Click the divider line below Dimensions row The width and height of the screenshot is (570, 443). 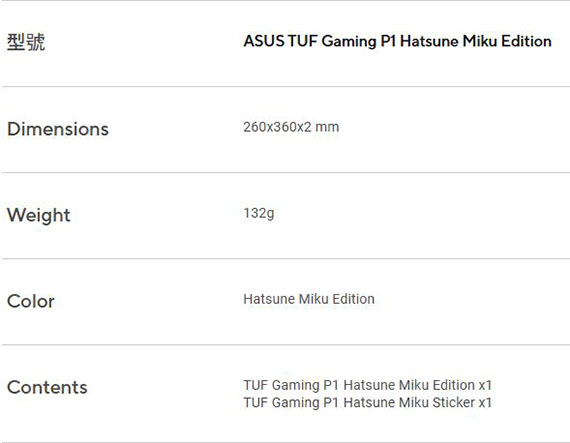[x=286, y=173]
